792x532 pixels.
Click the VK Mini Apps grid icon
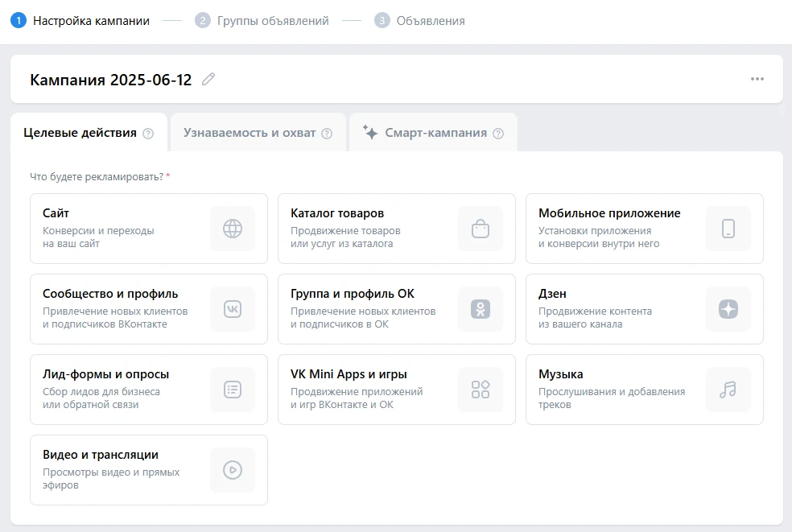(481, 390)
